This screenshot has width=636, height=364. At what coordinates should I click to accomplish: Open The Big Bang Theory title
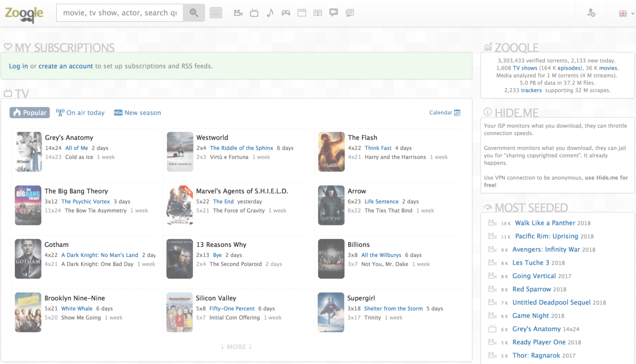point(76,191)
